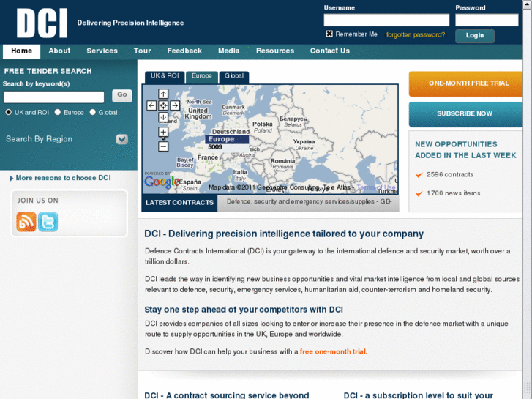Image resolution: width=532 pixels, height=399 pixels.
Task: Click the One-Month Free Trial button
Action: point(466,83)
